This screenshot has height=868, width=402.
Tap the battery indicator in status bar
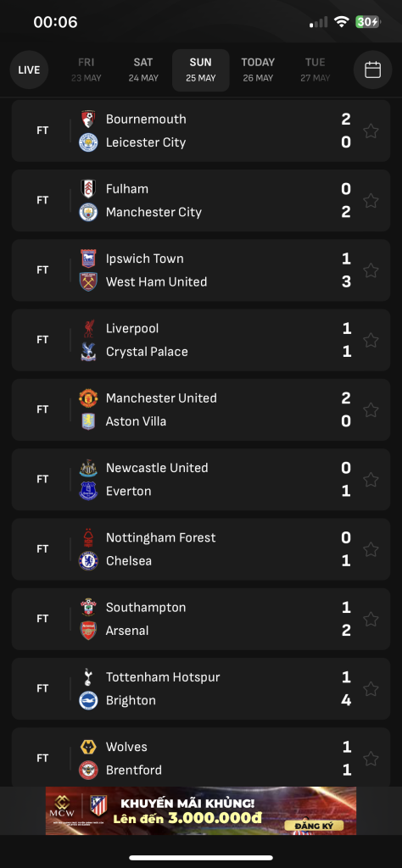pos(368,22)
